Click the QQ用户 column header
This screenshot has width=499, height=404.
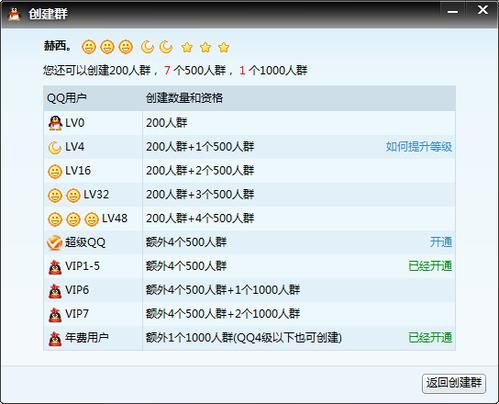[x=67, y=98]
